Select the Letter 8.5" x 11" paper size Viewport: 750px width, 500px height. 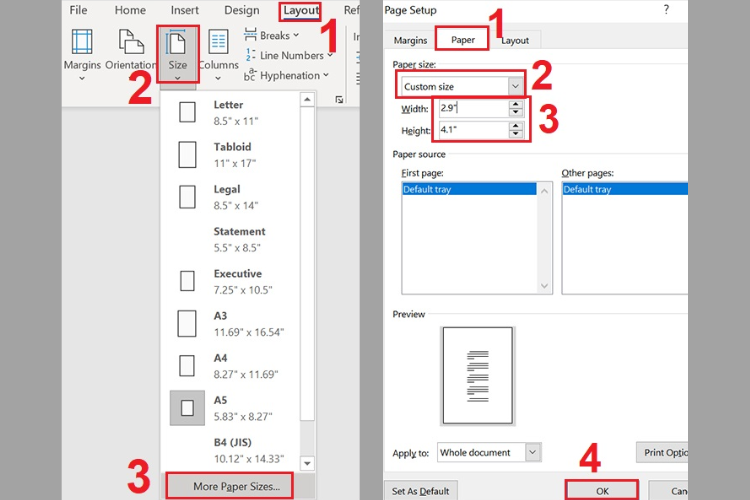click(231, 112)
